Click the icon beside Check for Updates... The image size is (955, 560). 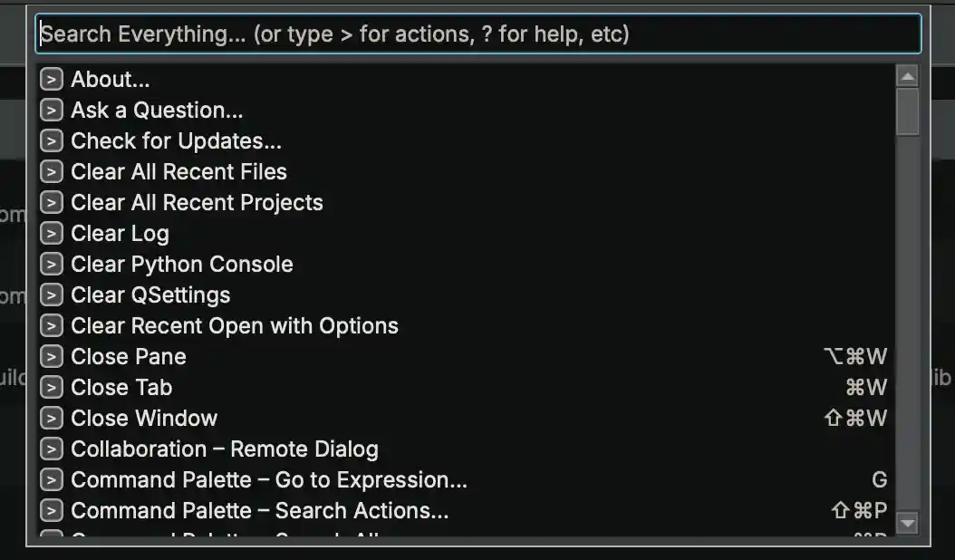pyautogui.click(x=52, y=141)
